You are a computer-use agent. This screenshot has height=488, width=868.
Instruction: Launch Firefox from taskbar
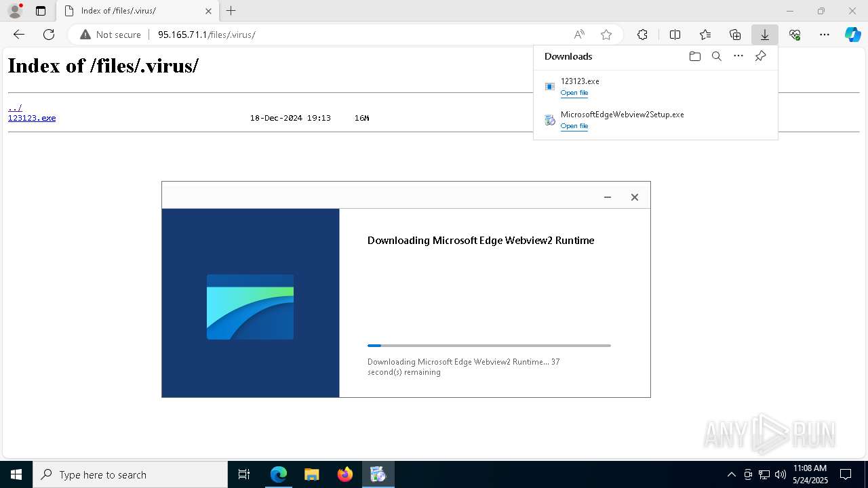click(x=344, y=474)
